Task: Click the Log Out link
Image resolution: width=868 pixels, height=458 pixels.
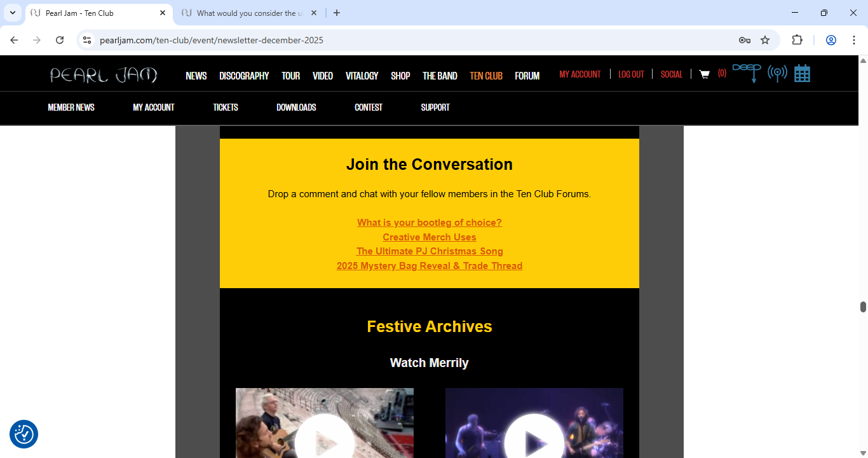Action: click(631, 74)
